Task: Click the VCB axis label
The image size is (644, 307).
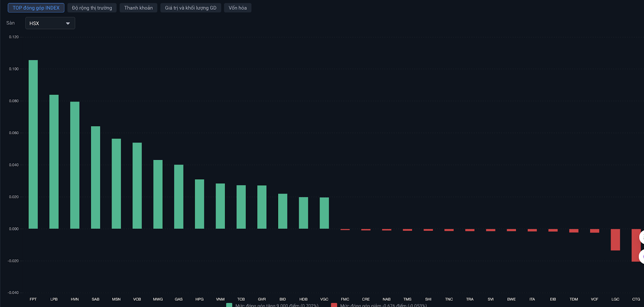Action: (137, 299)
